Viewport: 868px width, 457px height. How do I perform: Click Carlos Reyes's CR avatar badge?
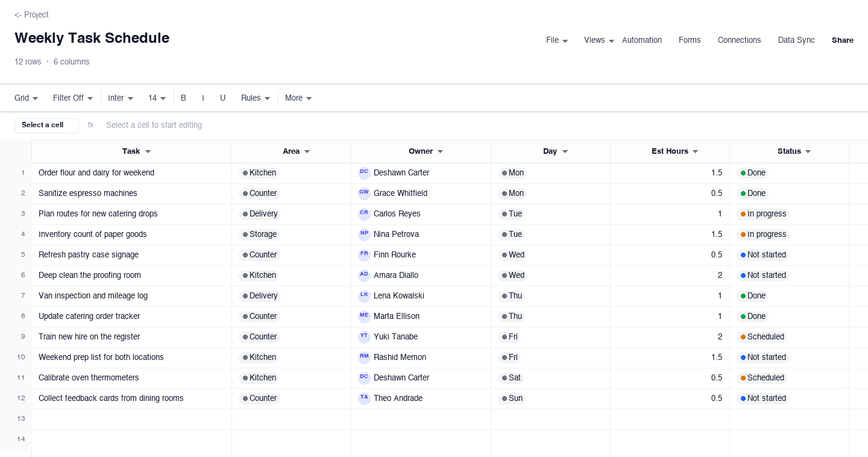coord(364,213)
